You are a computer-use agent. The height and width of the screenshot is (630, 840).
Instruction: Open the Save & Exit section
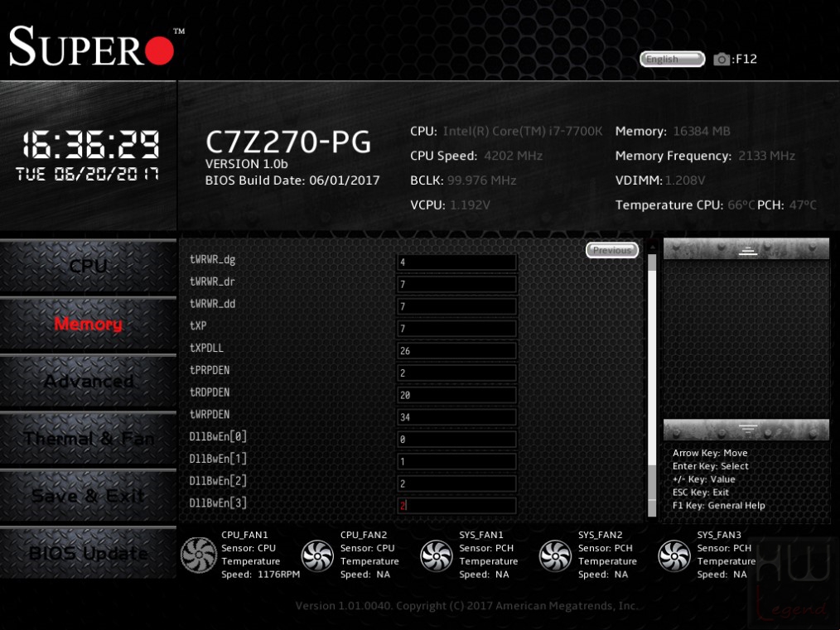[x=88, y=496]
